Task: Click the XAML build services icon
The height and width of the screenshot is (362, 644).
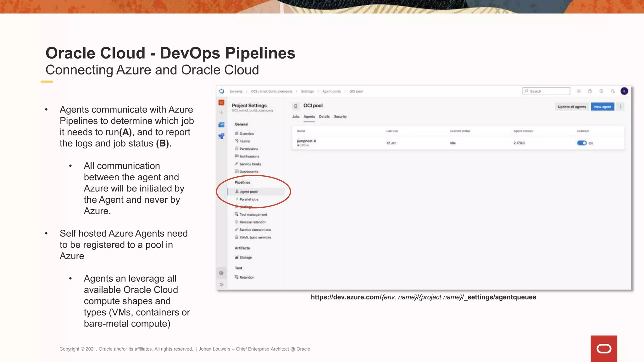Action: tap(236, 237)
